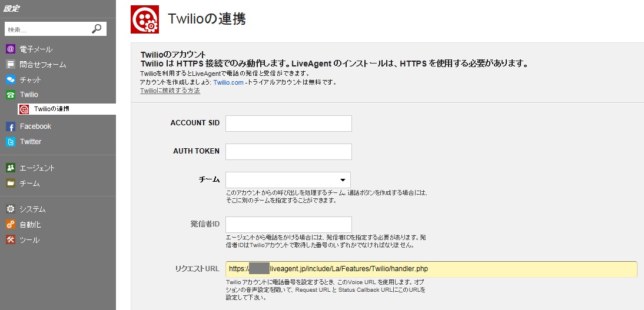This screenshot has height=310, width=644.
Task: Click the automation (自動化) icon
Action: pyautogui.click(x=11, y=225)
